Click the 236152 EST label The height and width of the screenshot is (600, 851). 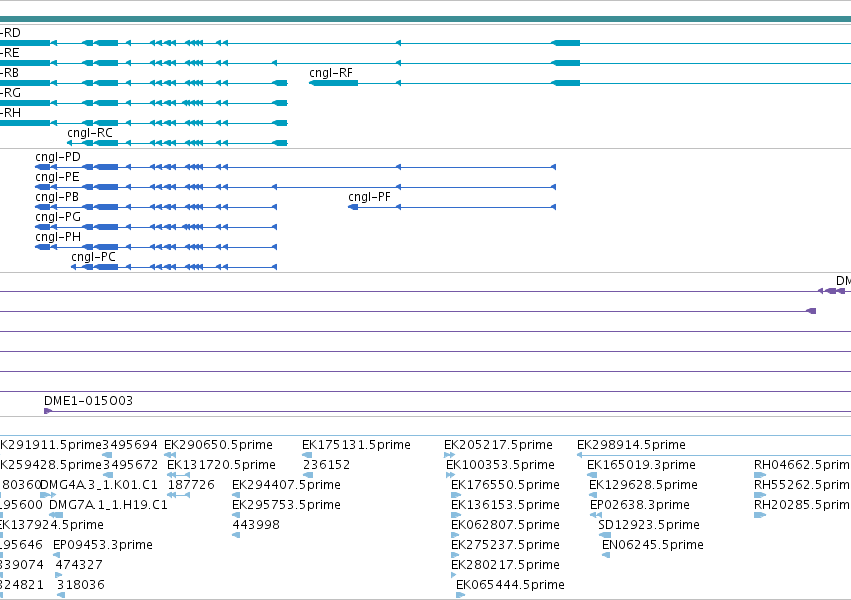click(x=326, y=465)
